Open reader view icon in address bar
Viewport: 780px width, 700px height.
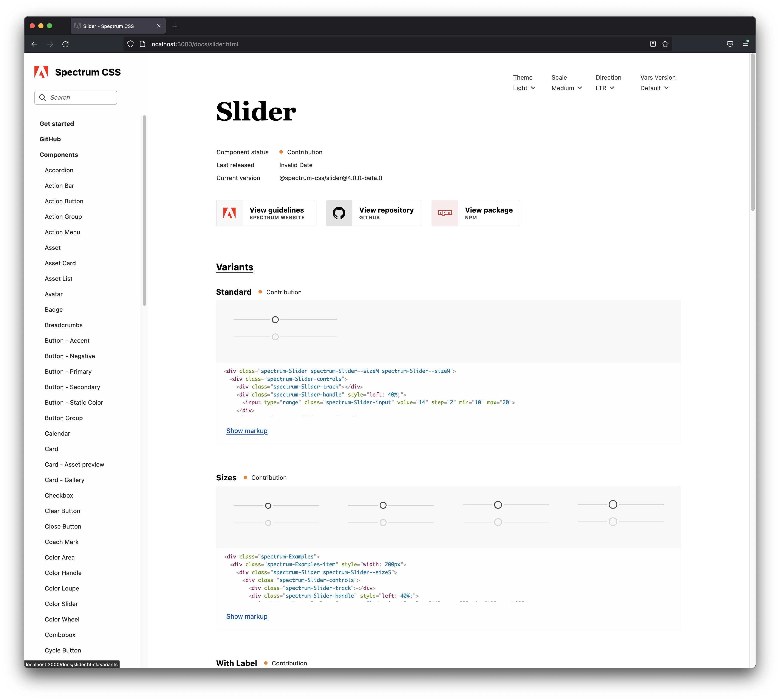(653, 44)
